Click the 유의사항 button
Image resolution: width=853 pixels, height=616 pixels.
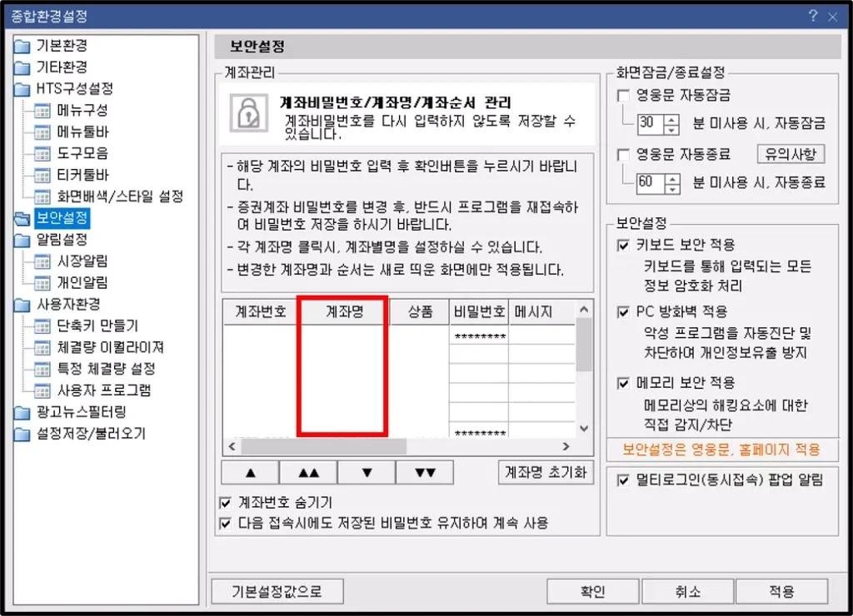click(x=791, y=154)
